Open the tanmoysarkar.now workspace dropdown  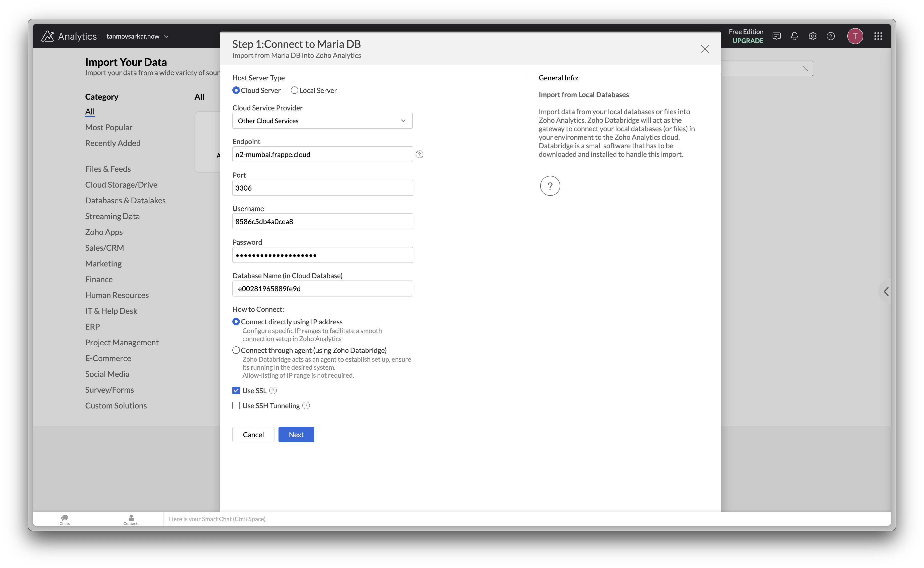[137, 37]
